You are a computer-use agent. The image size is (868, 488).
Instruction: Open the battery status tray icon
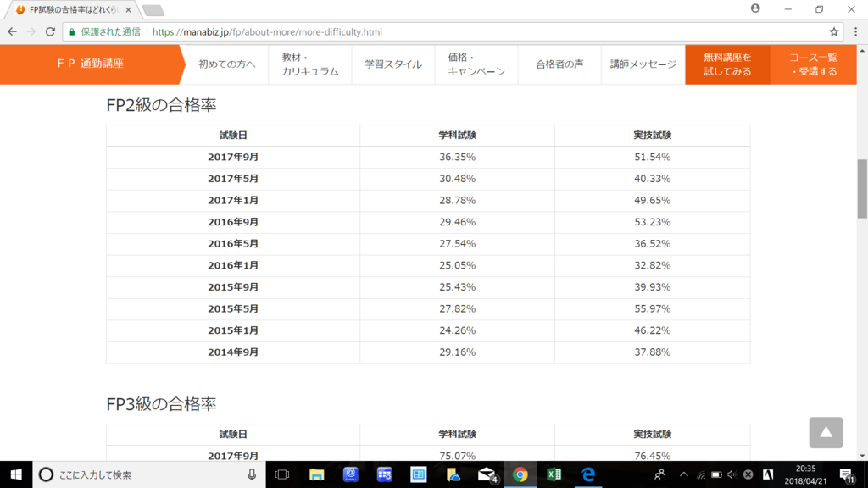coord(716,474)
